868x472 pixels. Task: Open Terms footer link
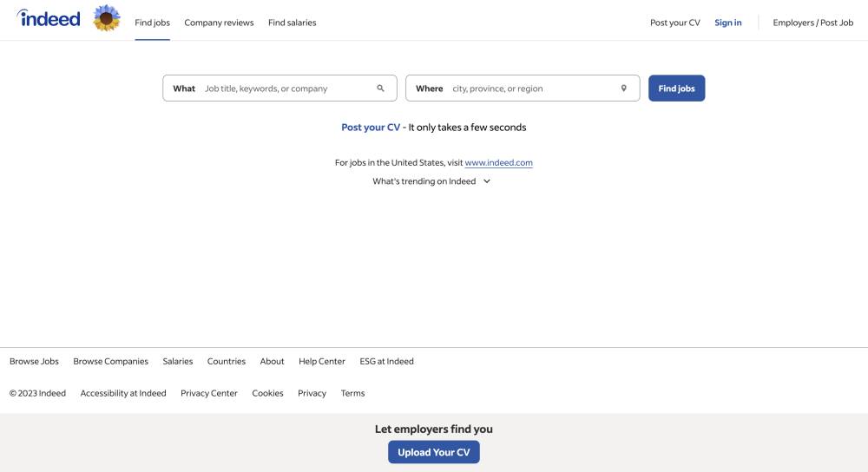pyautogui.click(x=352, y=393)
